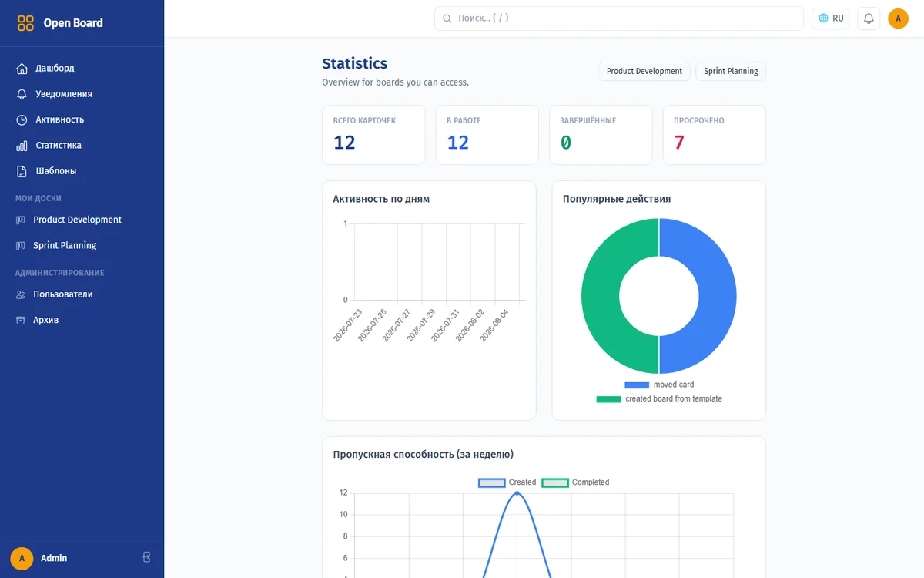Click the Admin avatar in sidebar footer
Viewport: 924px width, 578px height.
(22, 558)
